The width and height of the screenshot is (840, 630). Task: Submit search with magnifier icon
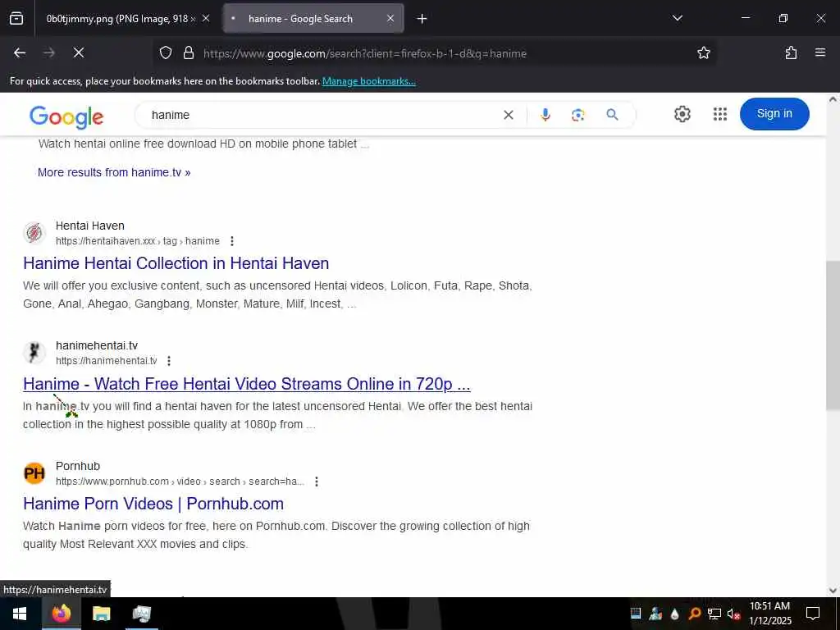tap(612, 115)
